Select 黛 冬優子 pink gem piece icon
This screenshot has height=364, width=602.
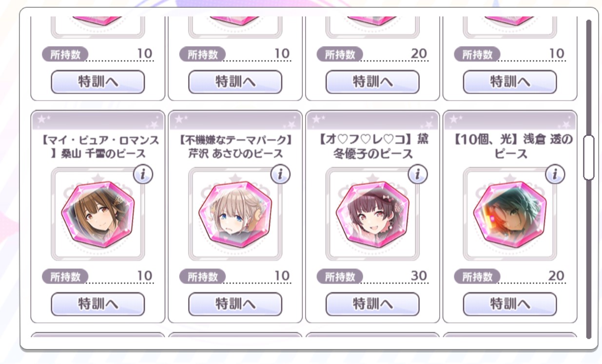tap(372, 214)
